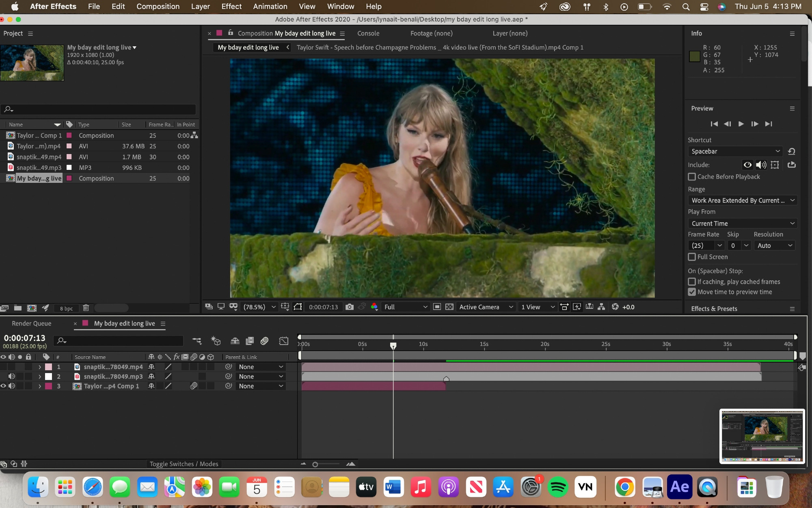The height and width of the screenshot is (508, 812).
Task: Open Spotify from the Dock
Action: [557, 486]
